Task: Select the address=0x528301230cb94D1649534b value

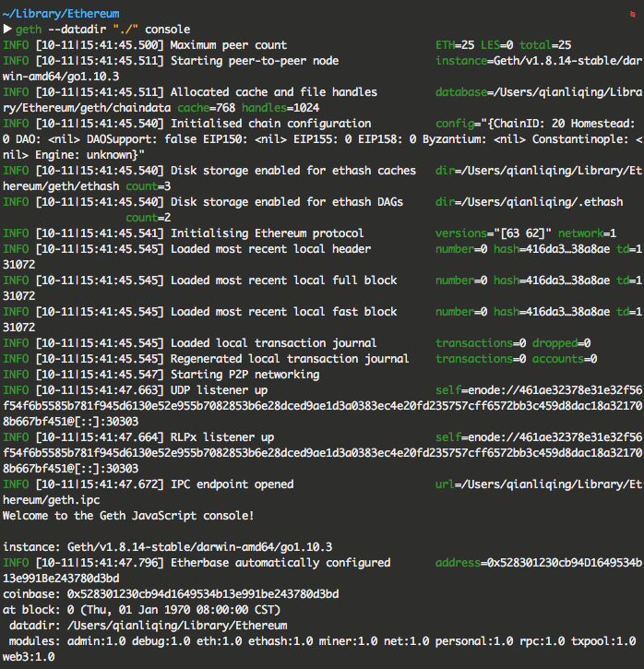Action: click(539, 563)
